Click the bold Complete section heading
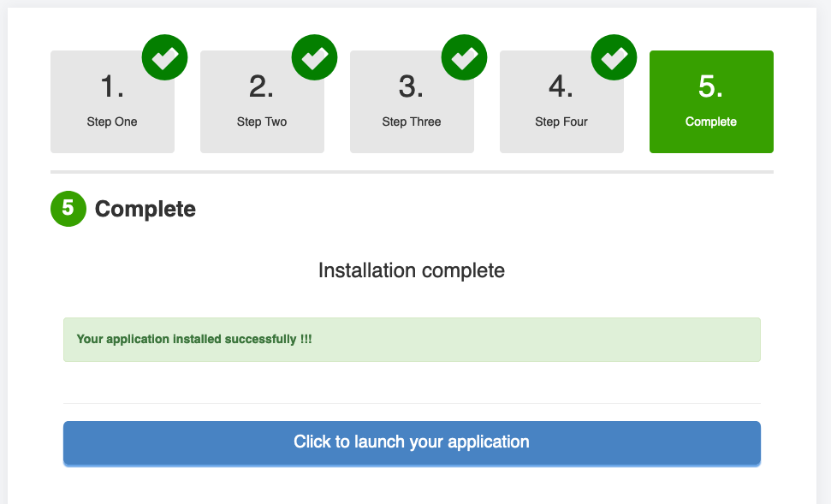 click(x=145, y=209)
